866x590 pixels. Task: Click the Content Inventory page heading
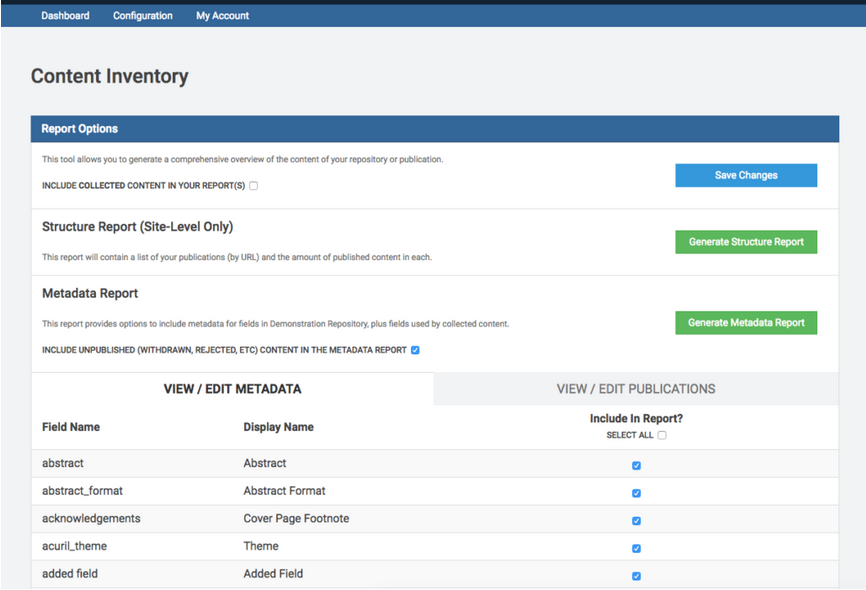coord(109,76)
